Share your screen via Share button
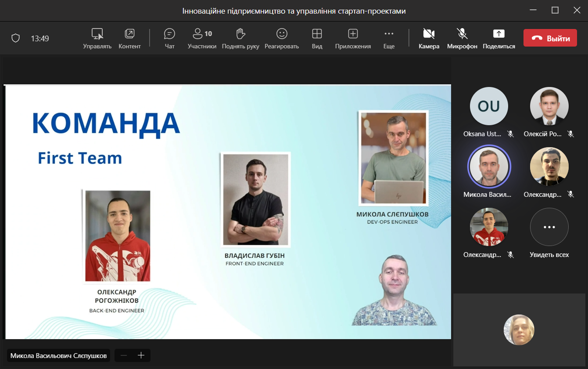Image resolution: width=588 pixels, height=369 pixels. [499, 38]
